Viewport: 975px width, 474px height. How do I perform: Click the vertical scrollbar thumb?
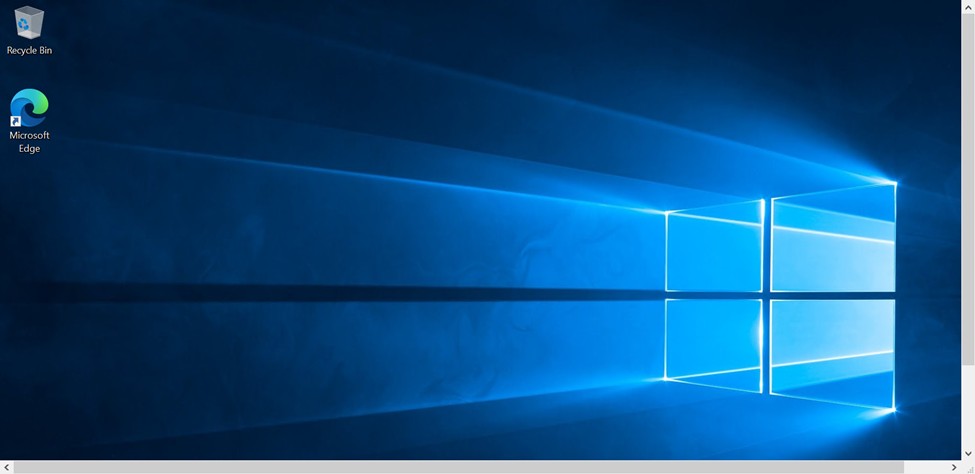tap(968, 190)
